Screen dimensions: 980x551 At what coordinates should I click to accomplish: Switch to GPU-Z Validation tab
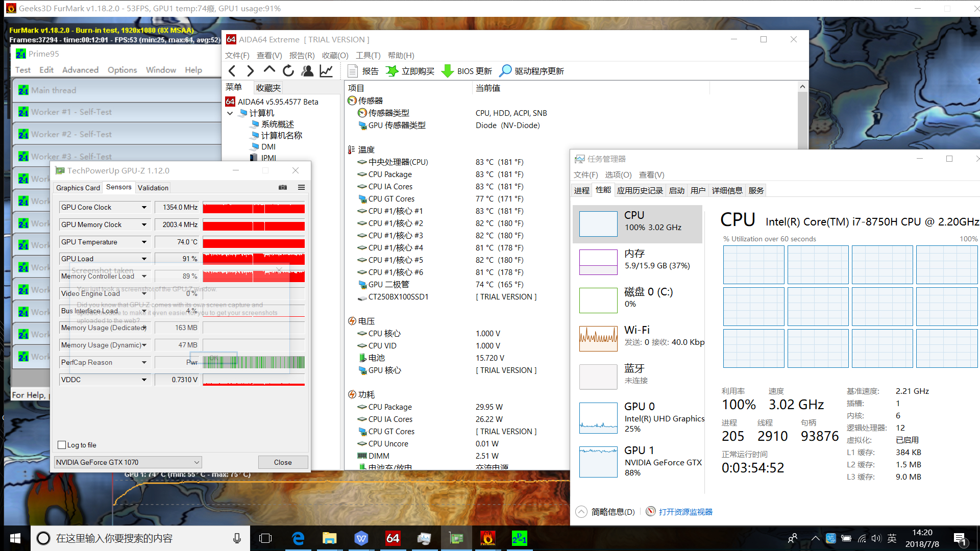pyautogui.click(x=153, y=188)
